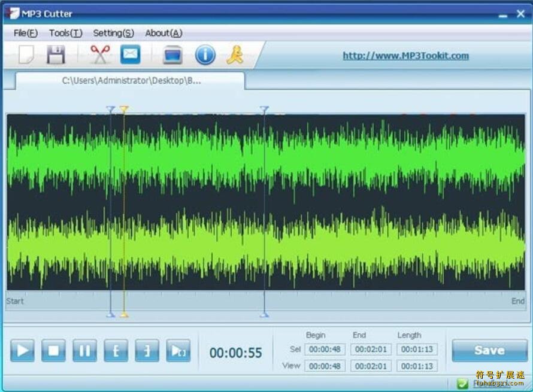
Task: Click the upper channel waveform
Action: click(x=266, y=160)
